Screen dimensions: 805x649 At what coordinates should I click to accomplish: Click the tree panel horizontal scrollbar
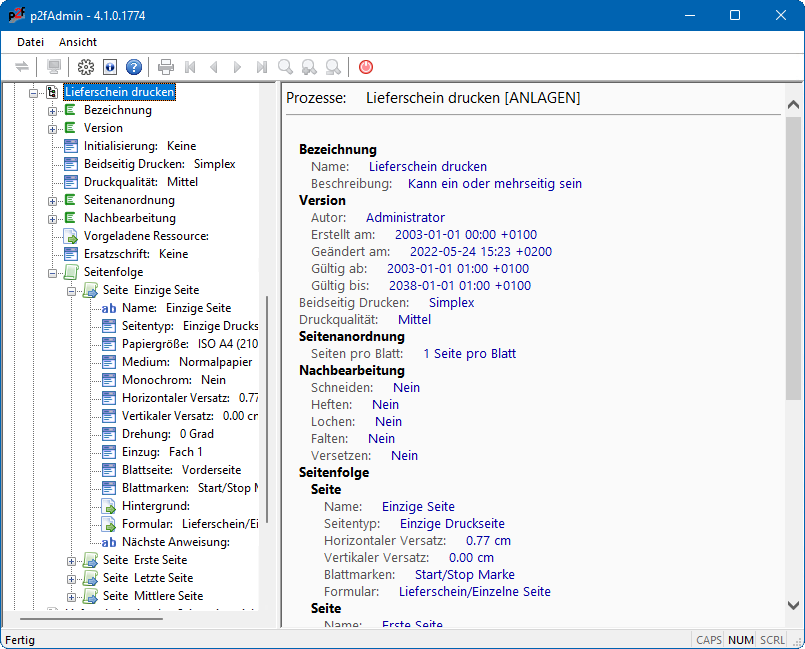pos(90,619)
